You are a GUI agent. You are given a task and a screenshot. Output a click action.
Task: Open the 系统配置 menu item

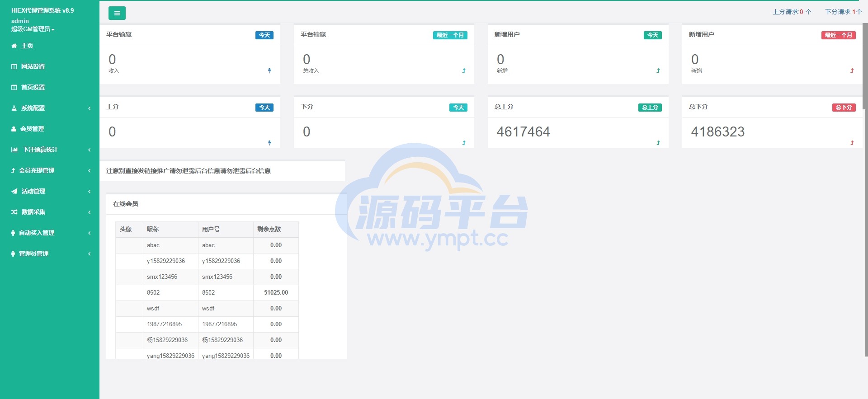tap(50, 108)
